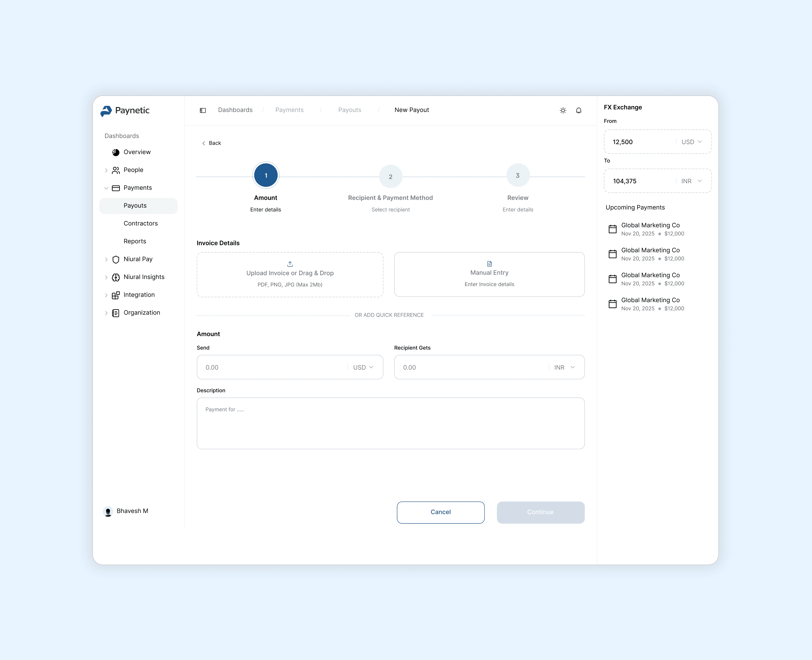
Task: Click the Manual Entry document icon
Action: tap(489, 263)
